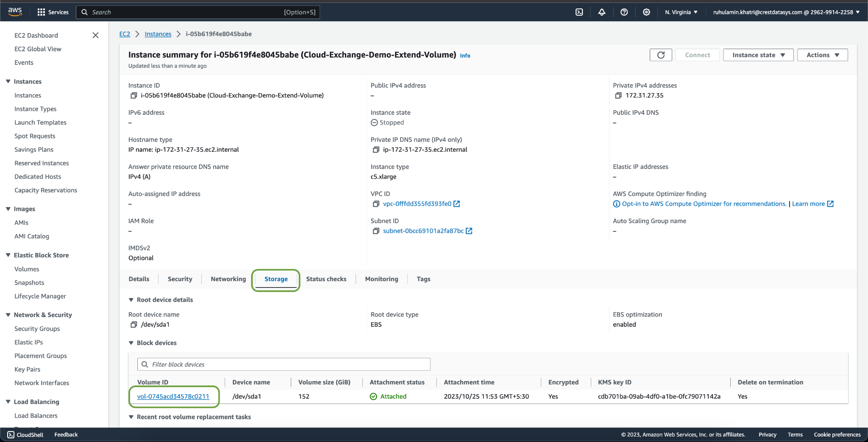Collapse the Instances sidebar section
The width and height of the screenshot is (868, 442).
point(8,81)
